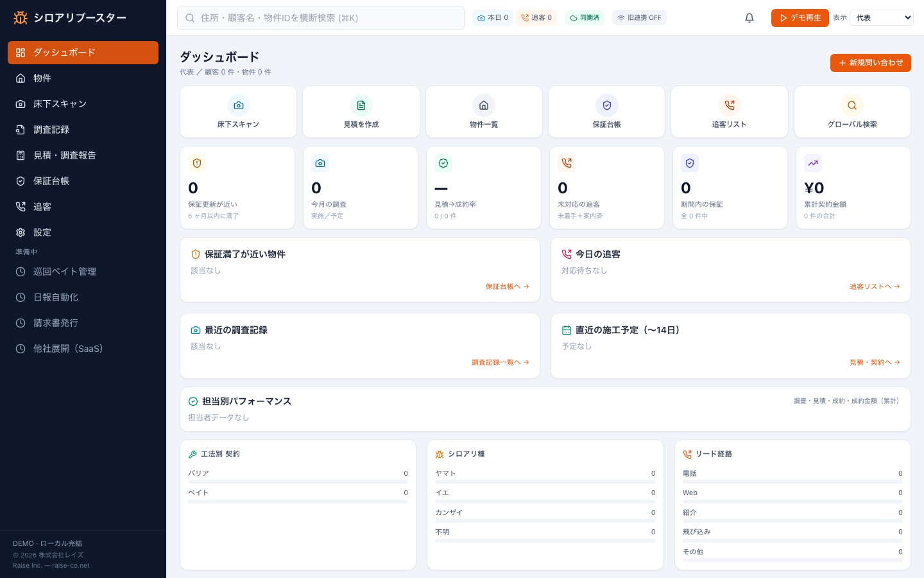
Task: Open 床下スキャン in the sidebar
Action: tap(83, 104)
